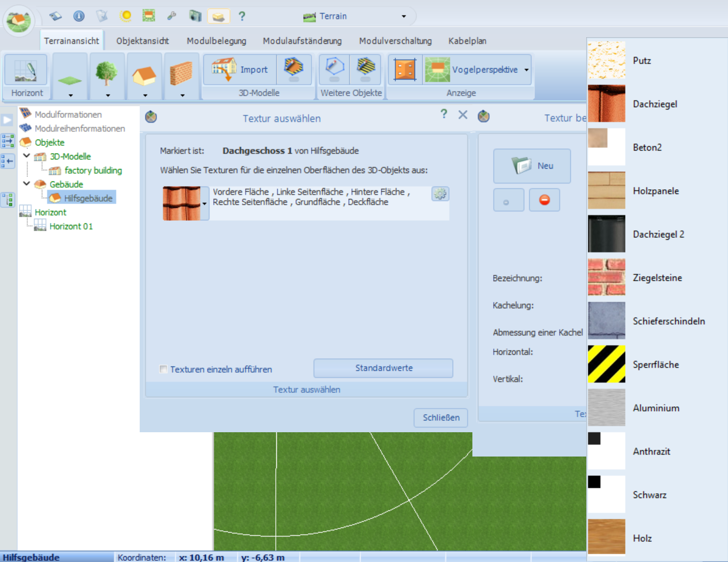
Task: Click the tree object icon in ribbon
Action: point(107,72)
